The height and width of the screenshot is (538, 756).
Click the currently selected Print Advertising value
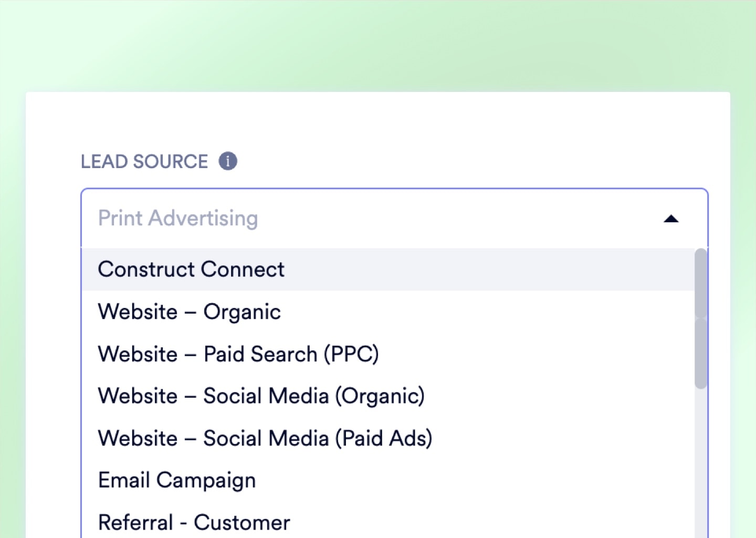click(177, 218)
